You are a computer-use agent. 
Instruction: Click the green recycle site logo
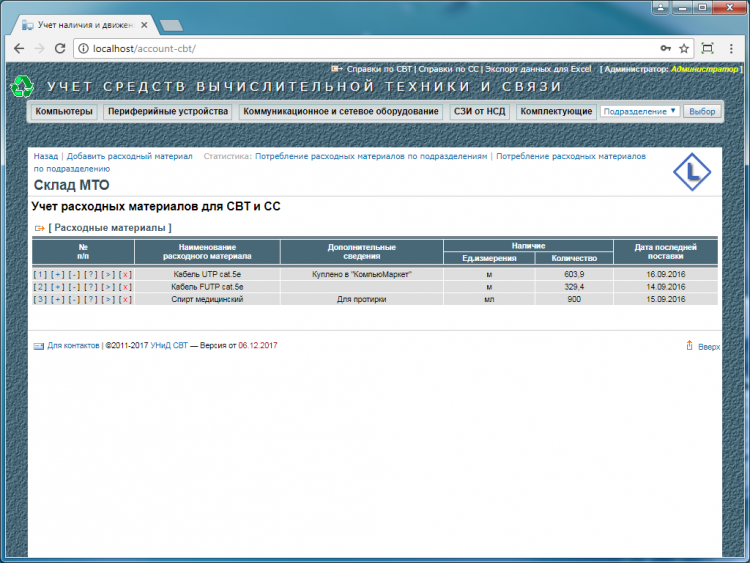[22, 87]
